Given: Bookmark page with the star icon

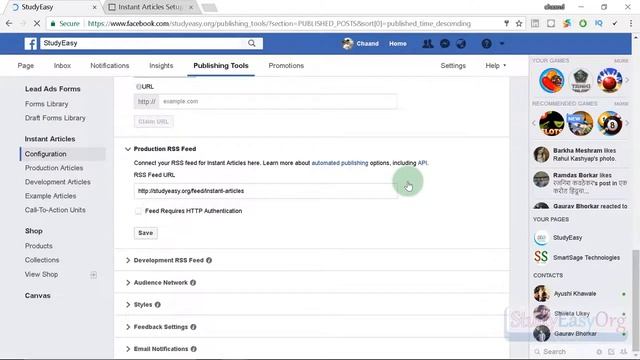Looking at the screenshot, I should click(x=519, y=24).
